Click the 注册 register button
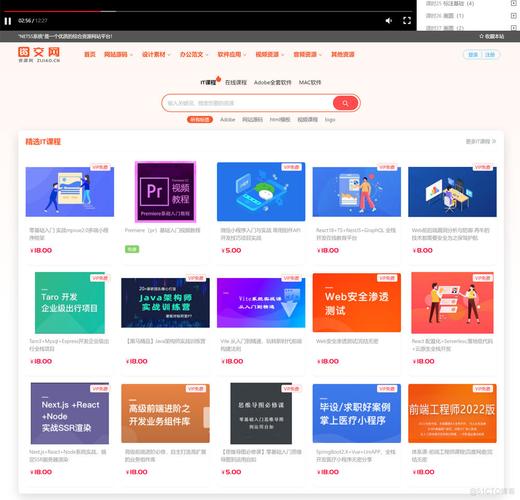 point(490,55)
